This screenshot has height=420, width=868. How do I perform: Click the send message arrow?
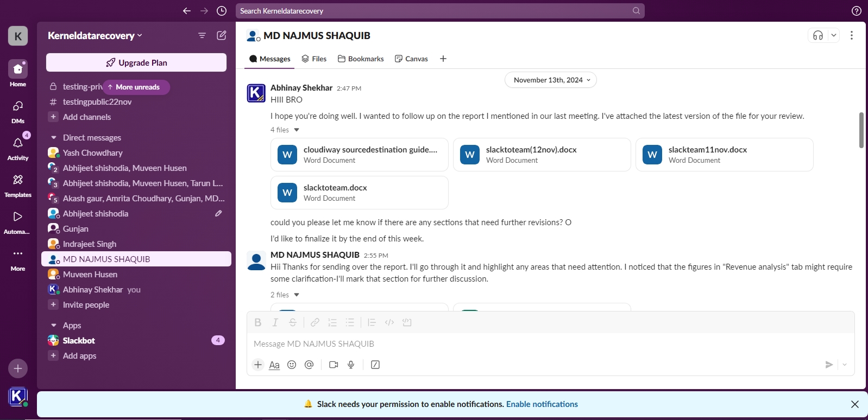(829, 365)
